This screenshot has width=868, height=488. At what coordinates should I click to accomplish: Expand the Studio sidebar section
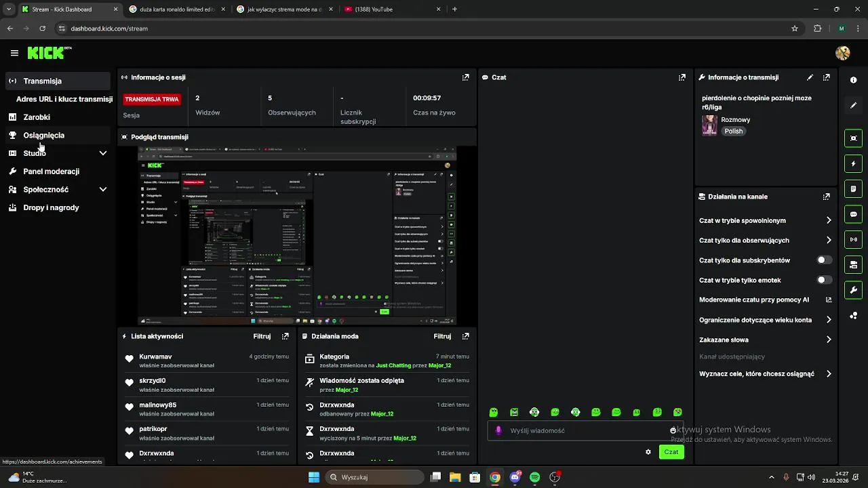103,153
